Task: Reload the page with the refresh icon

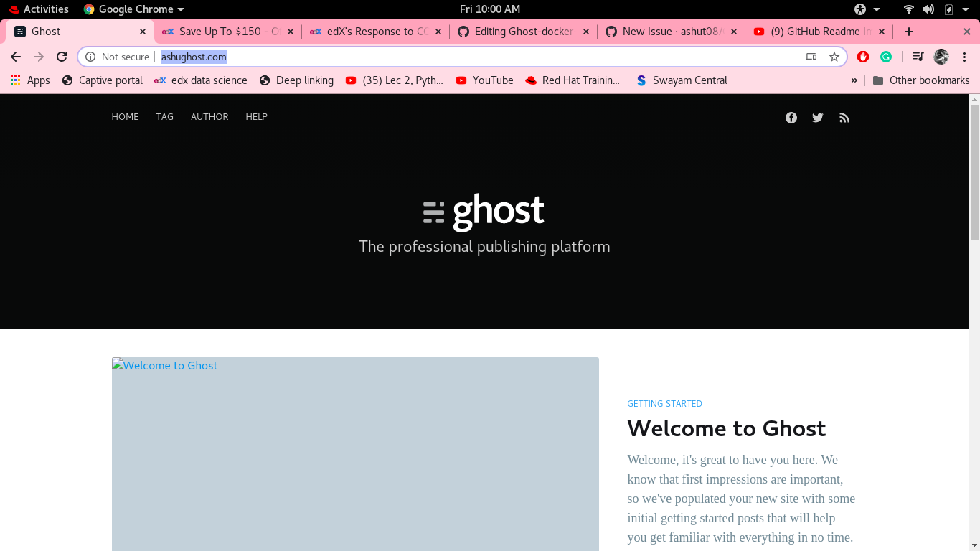Action: pyautogui.click(x=62, y=57)
